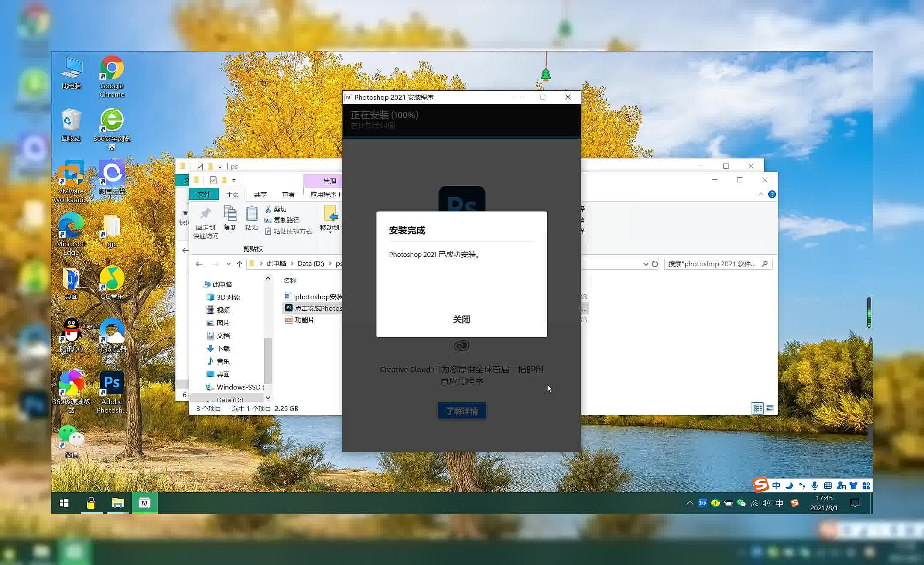Open the 文件 menu tab

(x=204, y=194)
